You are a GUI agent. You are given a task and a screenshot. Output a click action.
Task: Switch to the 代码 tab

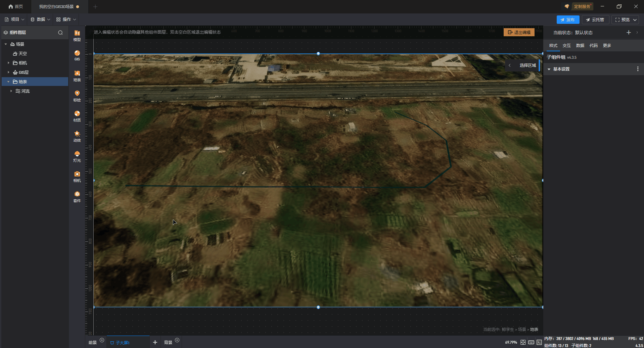pyautogui.click(x=593, y=46)
